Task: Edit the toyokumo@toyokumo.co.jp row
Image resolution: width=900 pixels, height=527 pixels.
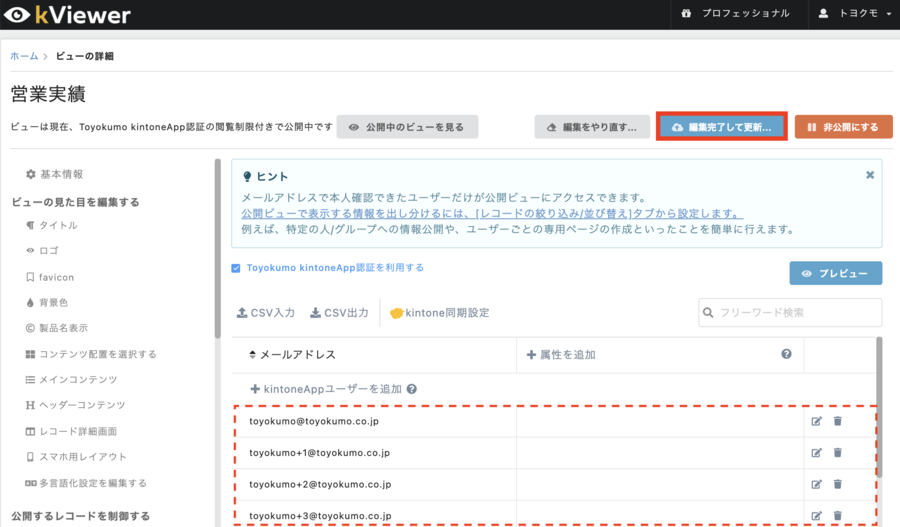Action: coord(816,421)
